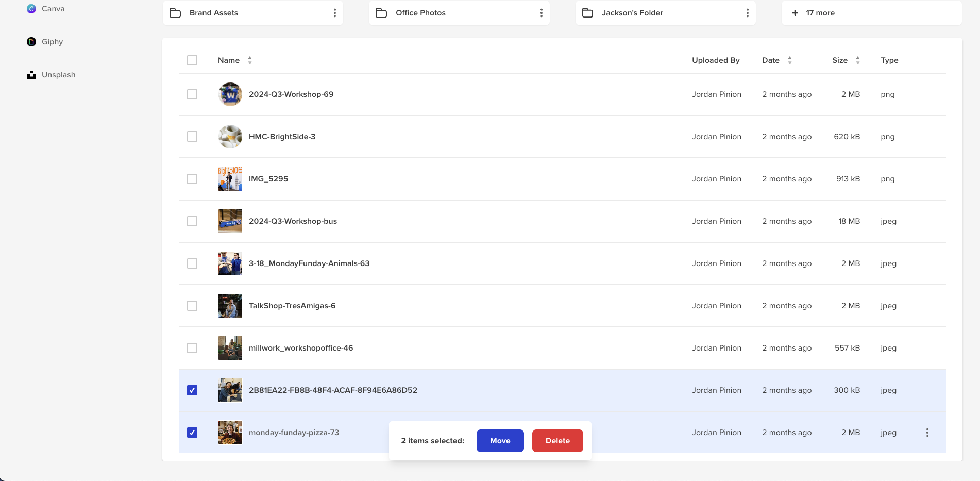Click file name millwork_workshopoffice-46
Viewport: 980px width, 481px height.
(301, 348)
